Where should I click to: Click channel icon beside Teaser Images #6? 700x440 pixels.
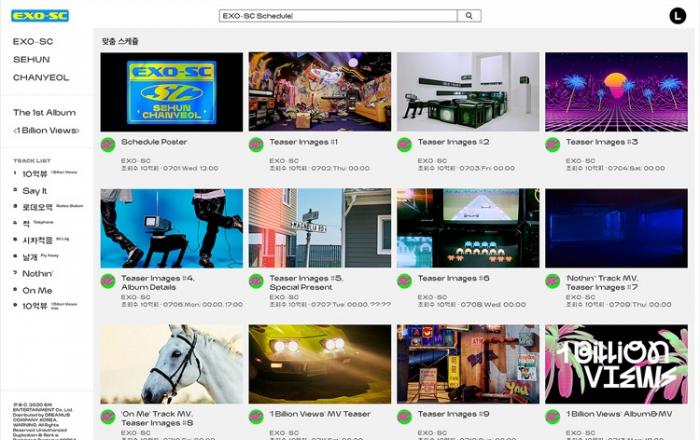(404, 281)
